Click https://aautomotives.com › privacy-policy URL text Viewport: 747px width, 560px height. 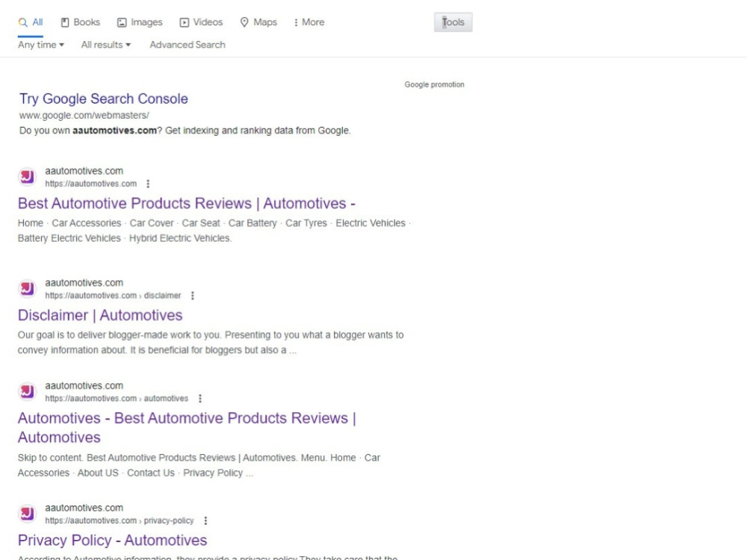click(120, 521)
